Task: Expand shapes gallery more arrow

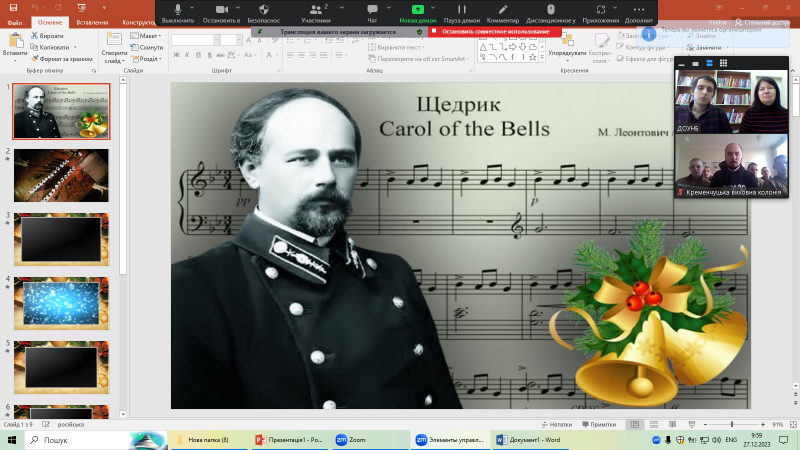Action: click(542, 58)
